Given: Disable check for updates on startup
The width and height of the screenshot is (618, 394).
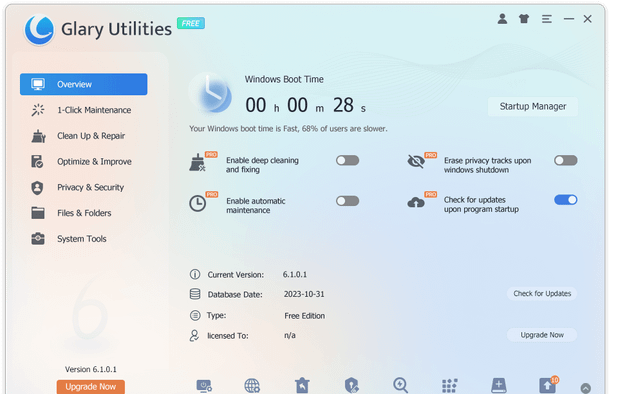Looking at the screenshot, I should point(566,200).
